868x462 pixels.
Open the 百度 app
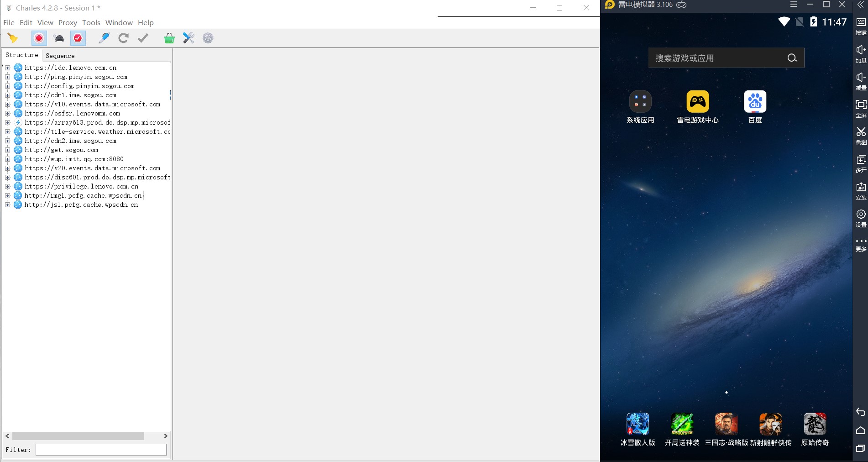click(x=755, y=107)
